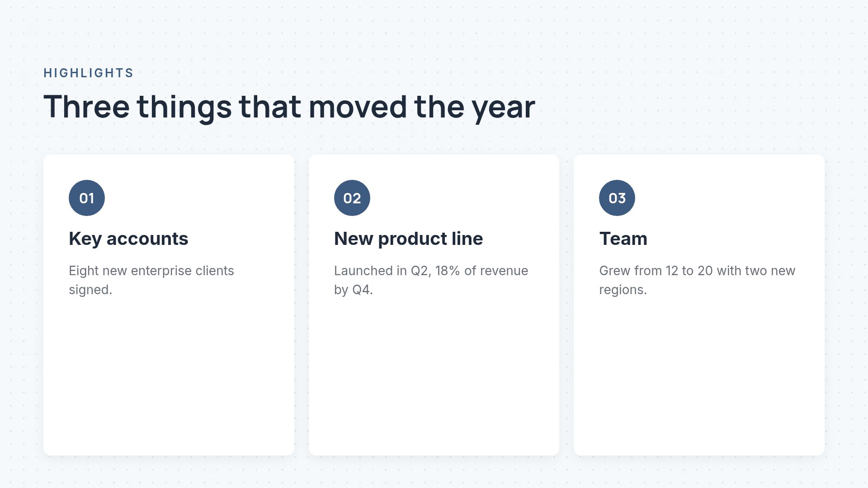This screenshot has height=488, width=868.
Task: Click the word regions in Team card
Action: tap(623, 290)
